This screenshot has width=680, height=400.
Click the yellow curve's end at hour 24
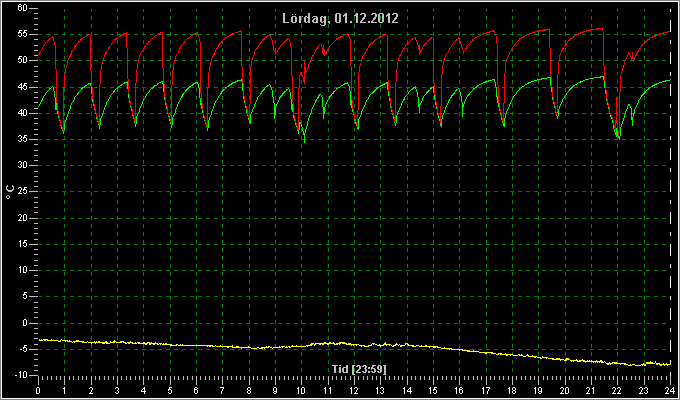point(669,364)
